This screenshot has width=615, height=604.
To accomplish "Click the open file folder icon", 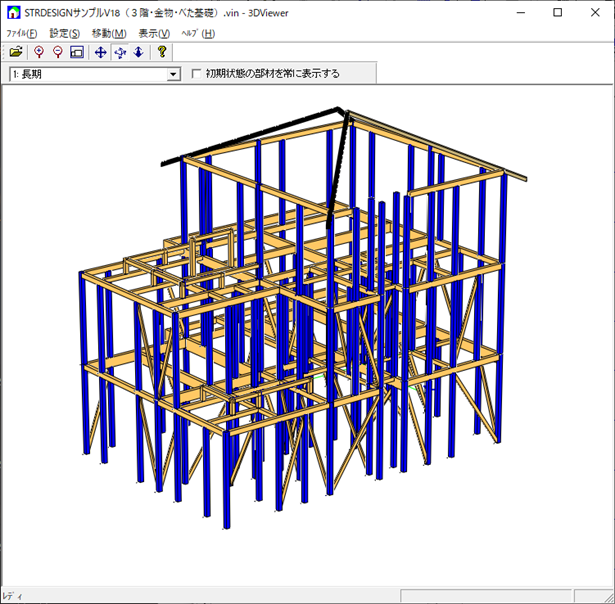I will pyautogui.click(x=15, y=52).
